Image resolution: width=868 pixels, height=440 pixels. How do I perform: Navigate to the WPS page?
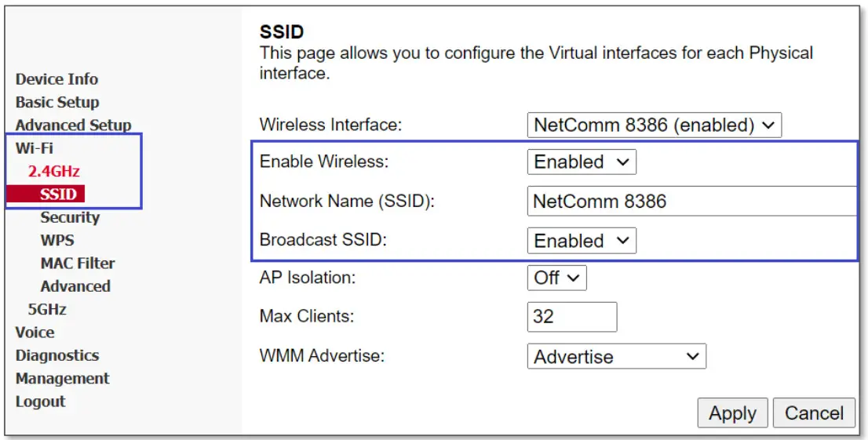(57, 240)
